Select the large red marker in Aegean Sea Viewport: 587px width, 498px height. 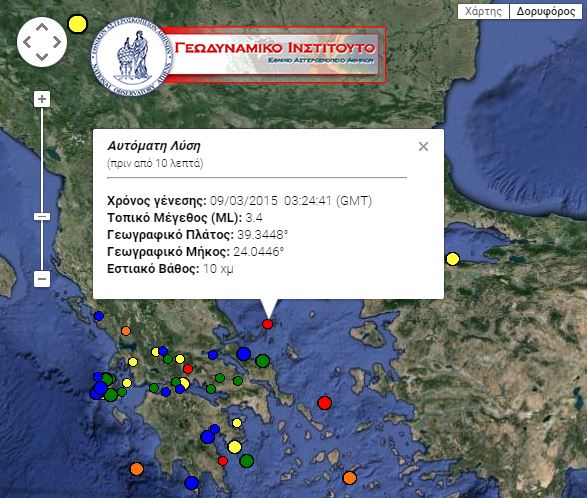[x=325, y=403]
